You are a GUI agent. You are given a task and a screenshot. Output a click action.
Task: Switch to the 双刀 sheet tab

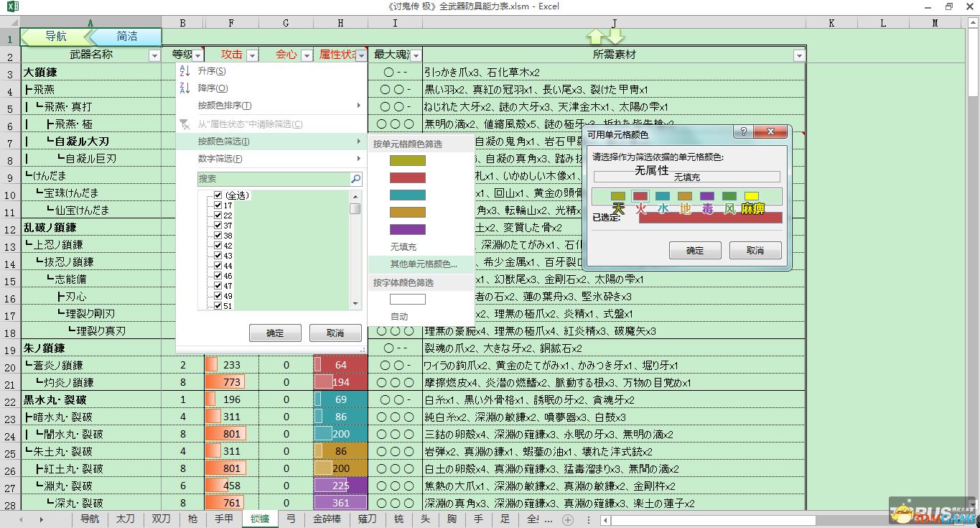(161, 519)
